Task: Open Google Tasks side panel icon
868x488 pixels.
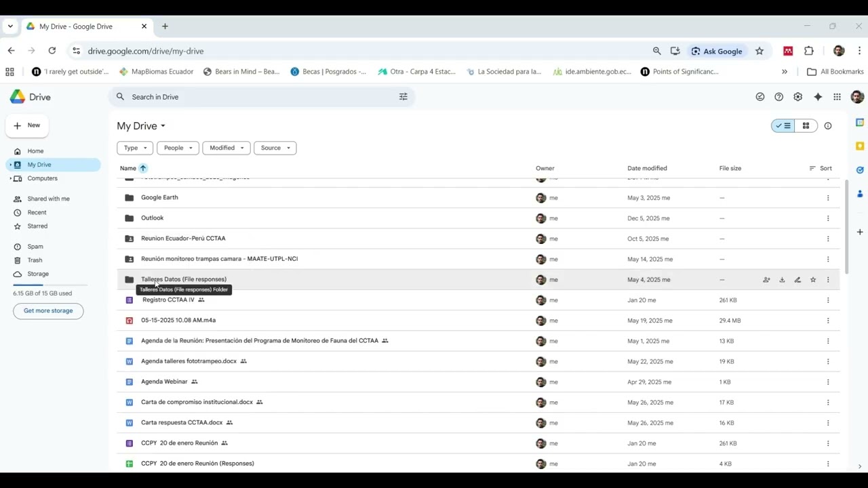Action: [x=860, y=170]
